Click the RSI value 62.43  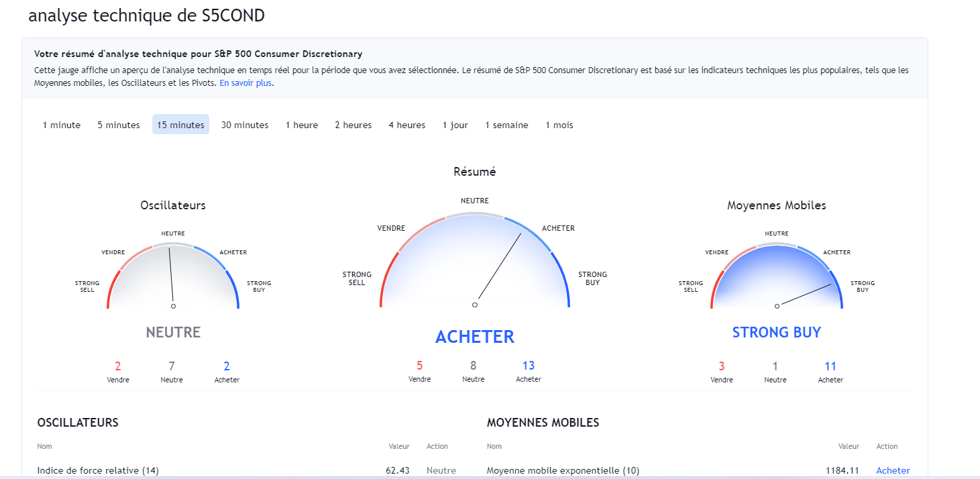pos(398,470)
